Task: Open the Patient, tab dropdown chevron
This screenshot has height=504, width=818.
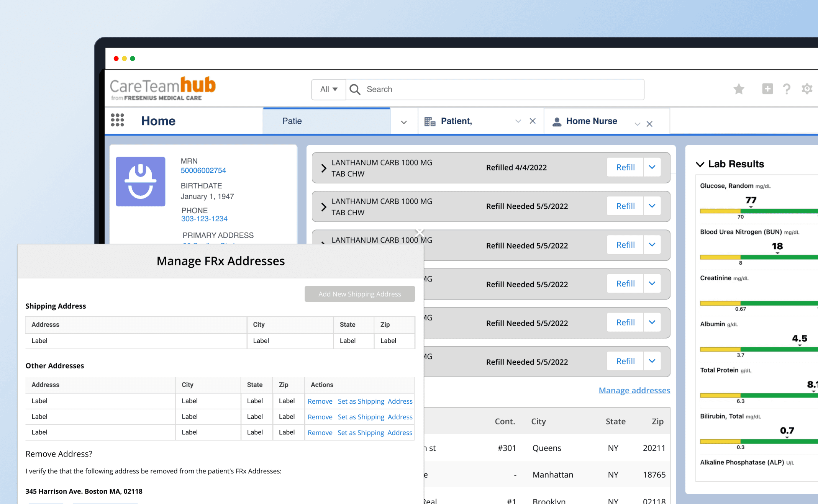Action: [518, 121]
